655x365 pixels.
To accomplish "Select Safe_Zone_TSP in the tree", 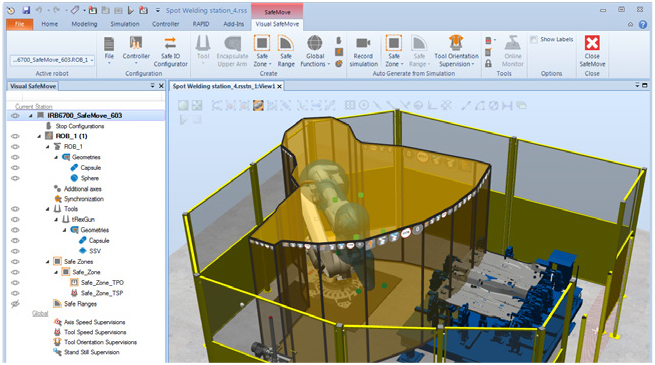I will [x=102, y=293].
